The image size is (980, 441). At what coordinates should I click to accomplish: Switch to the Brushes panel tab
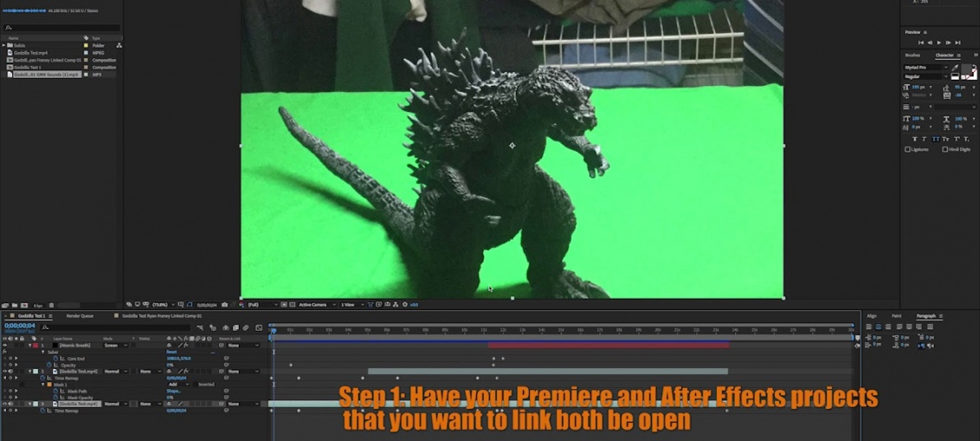912,55
